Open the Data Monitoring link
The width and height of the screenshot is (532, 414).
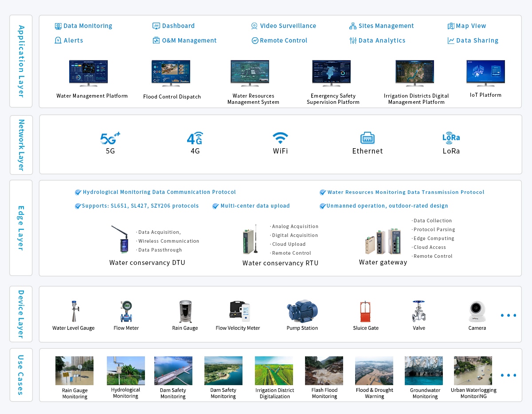[87, 26]
